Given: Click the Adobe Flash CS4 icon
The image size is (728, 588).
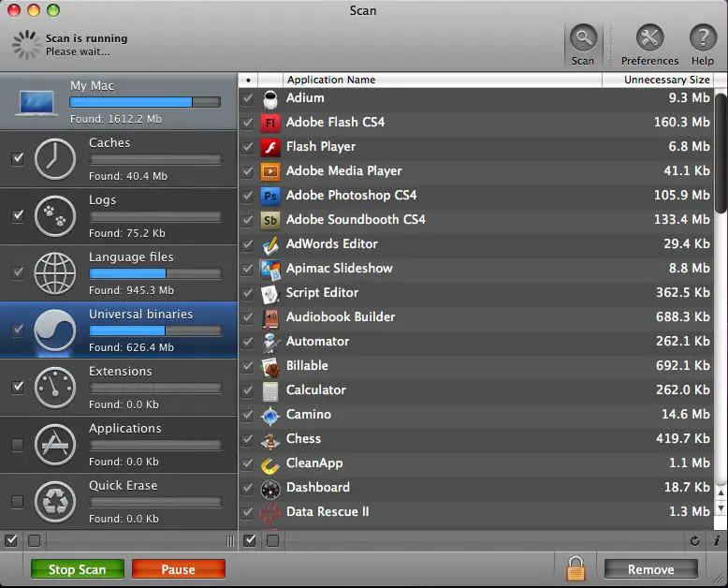Looking at the screenshot, I should point(270,123).
